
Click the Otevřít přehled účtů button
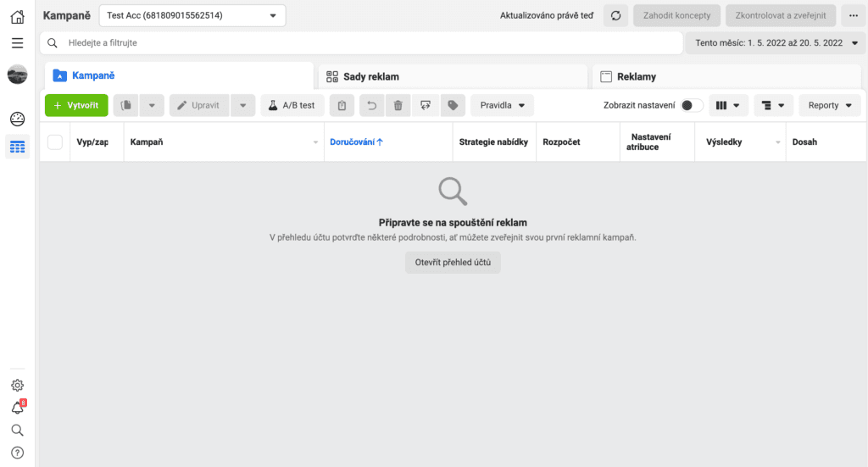453,262
